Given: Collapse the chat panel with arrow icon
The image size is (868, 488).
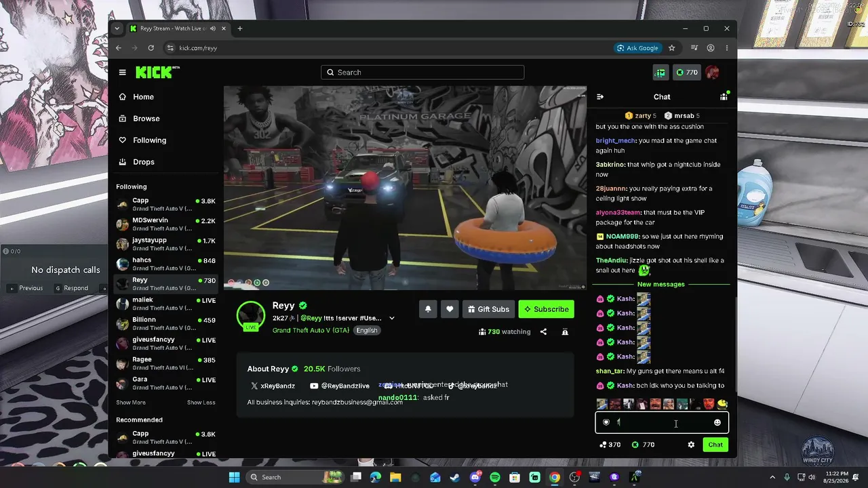Looking at the screenshot, I should (x=599, y=97).
